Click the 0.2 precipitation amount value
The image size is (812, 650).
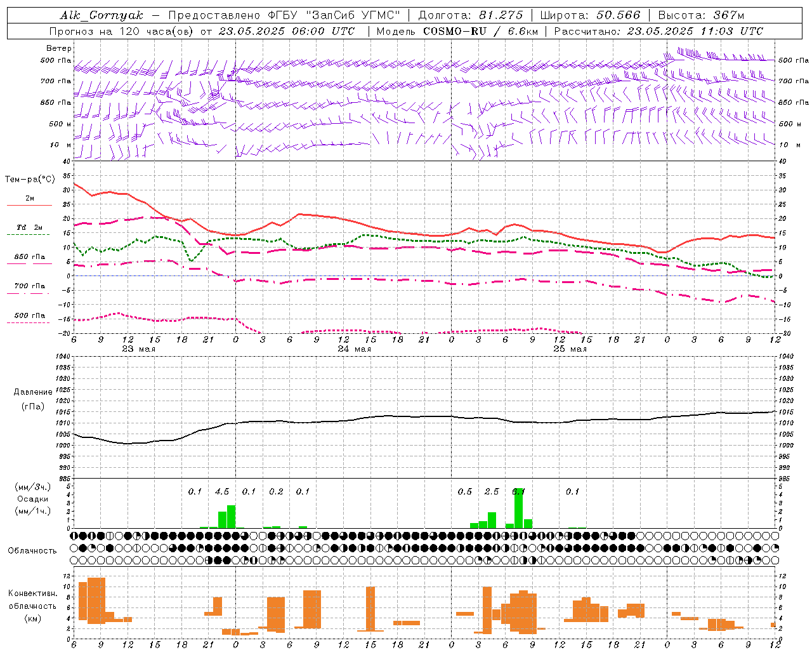pos(276,492)
